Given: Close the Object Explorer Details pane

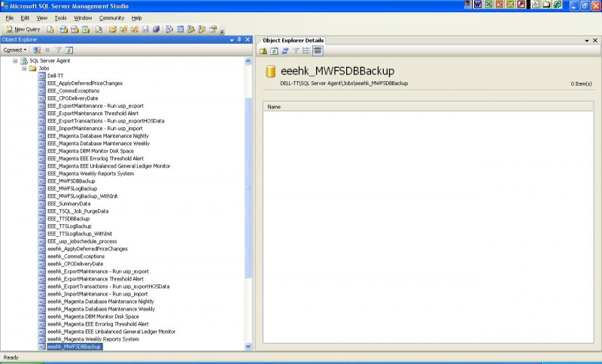Looking at the screenshot, I should pyautogui.click(x=595, y=41).
